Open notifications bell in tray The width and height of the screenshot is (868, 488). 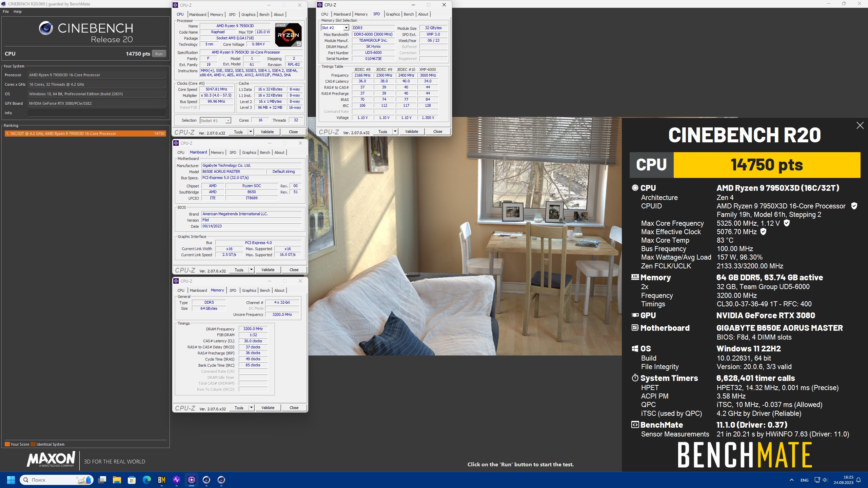pyautogui.click(x=859, y=480)
